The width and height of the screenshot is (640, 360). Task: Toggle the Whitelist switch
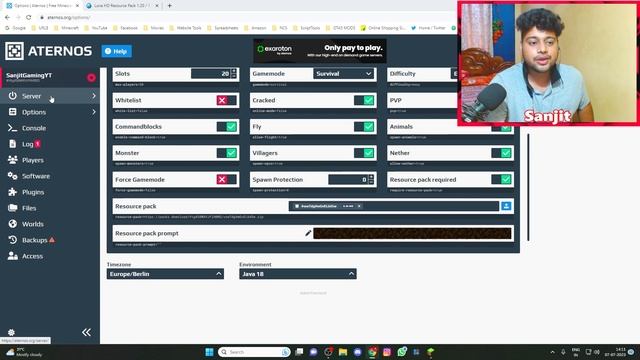(227, 100)
